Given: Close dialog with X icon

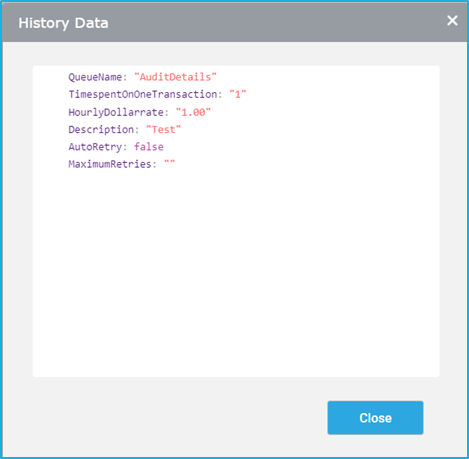Looking at the screenshot, I should (x=452, y=21).
